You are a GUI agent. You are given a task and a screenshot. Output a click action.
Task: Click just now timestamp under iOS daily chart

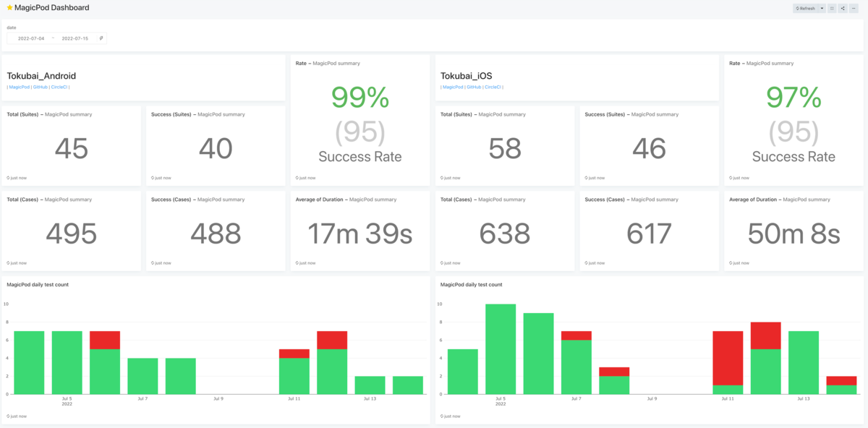click(451, 416)
